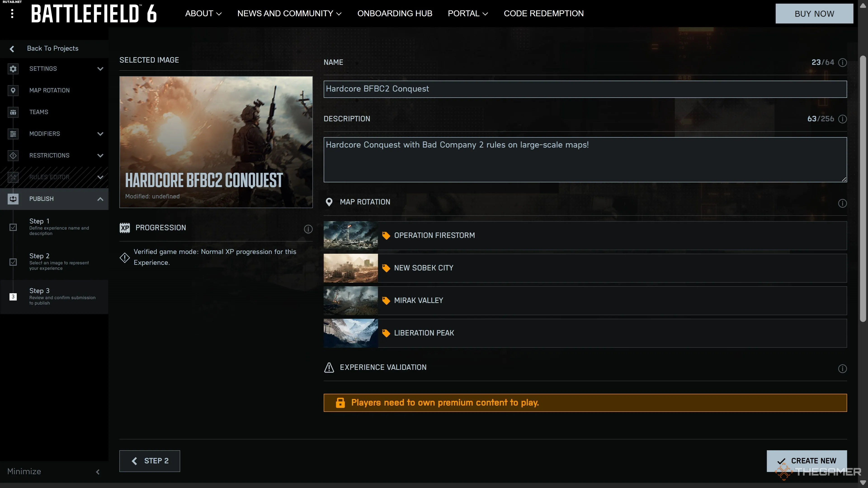Click the Teams icon in sidebar

pos(13,112)
